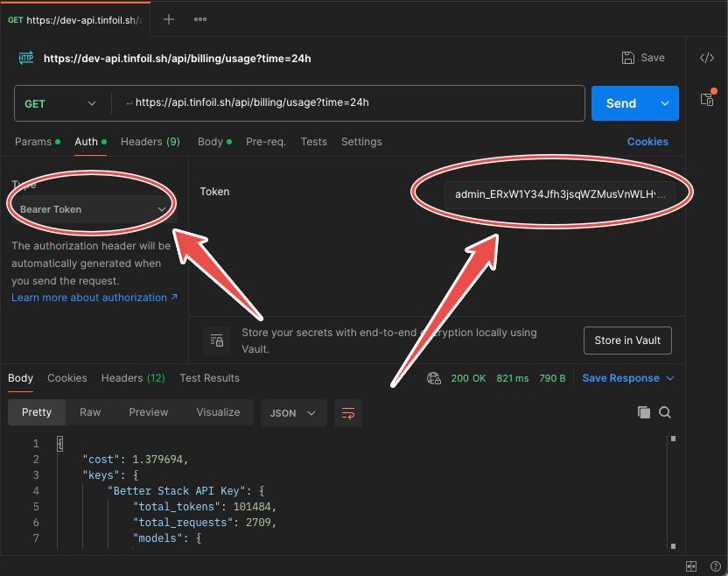Switch response view to Visualize

click(218, 412)
